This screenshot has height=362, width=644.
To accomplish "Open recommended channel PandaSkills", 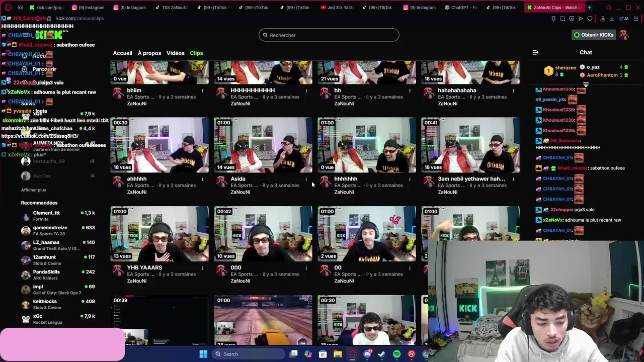I will coord(58,275).
